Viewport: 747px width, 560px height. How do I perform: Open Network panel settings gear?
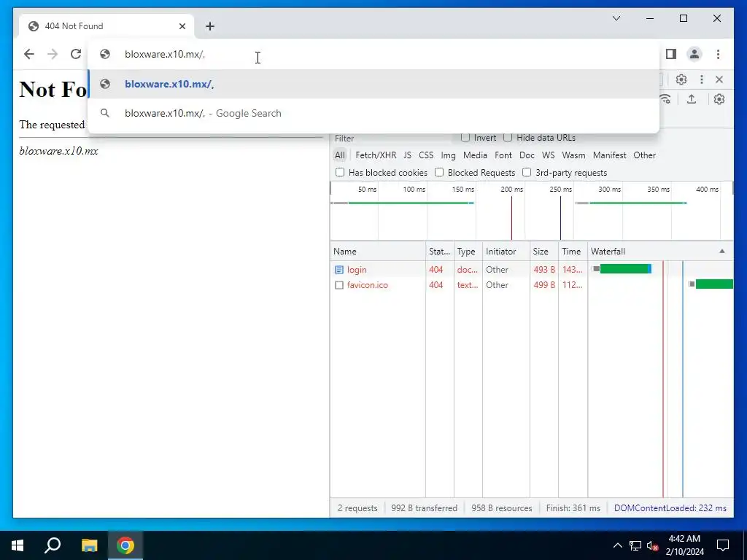[719, 99]
